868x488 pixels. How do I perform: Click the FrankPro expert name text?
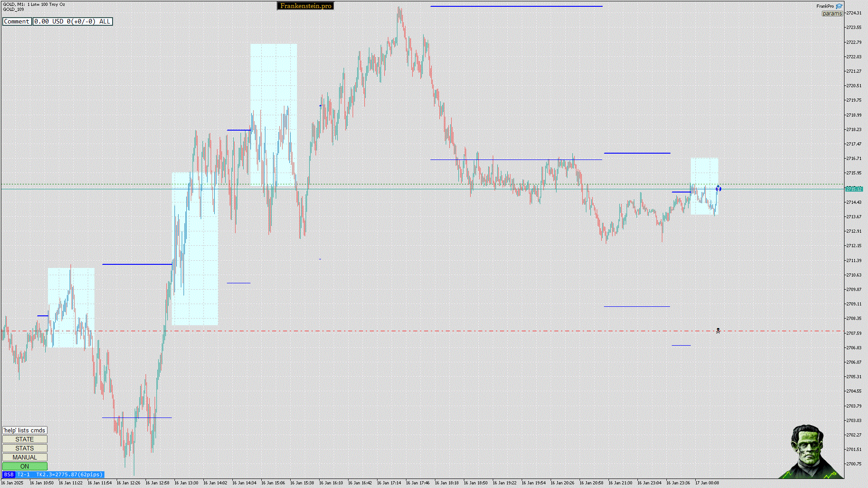coord(825,6)
